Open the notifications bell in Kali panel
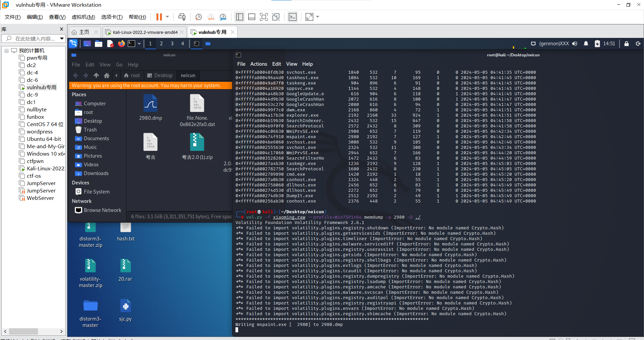 tap(586, 44)
